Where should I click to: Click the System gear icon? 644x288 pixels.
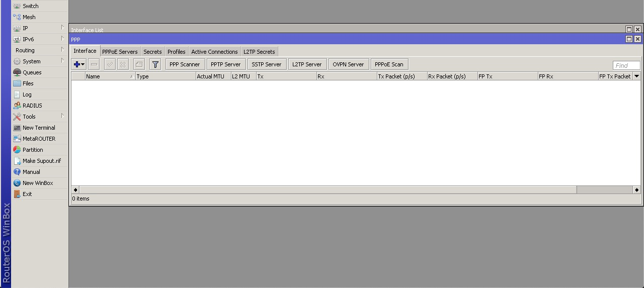pyautogui.click(x=17, y=61)
